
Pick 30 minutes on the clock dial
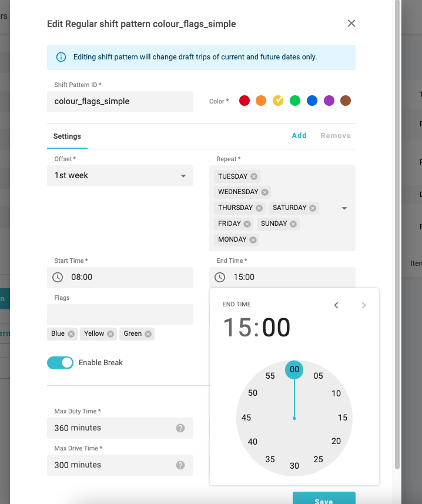pos(294,466)
